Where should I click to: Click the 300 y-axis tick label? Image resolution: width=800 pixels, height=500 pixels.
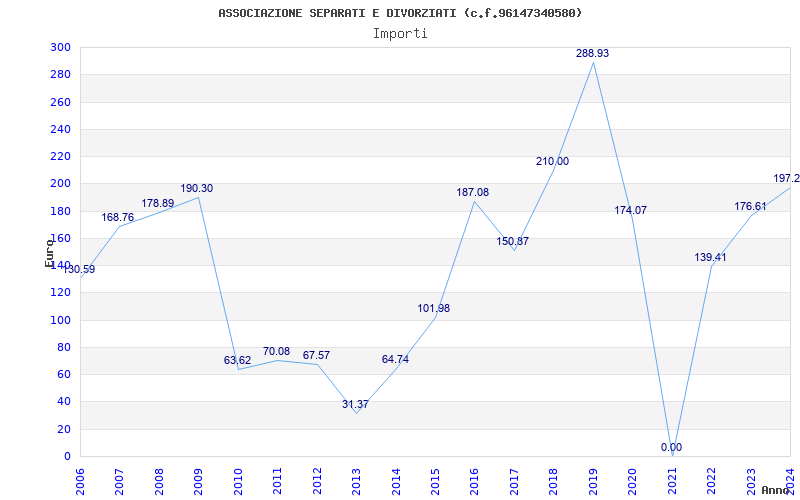pyautogui.click(x=60, y=47)
